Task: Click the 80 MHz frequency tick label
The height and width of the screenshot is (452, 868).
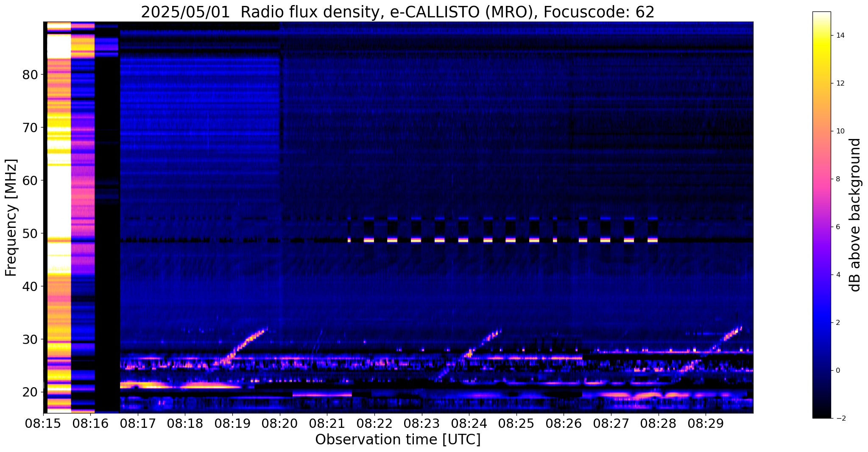Action: (30, 75)
